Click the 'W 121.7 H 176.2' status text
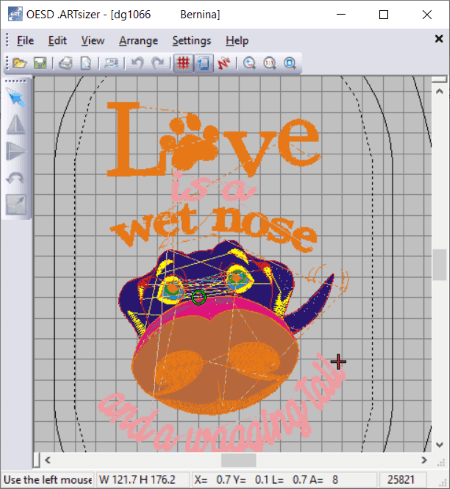 pyautogui.click(x=137, y=480)
